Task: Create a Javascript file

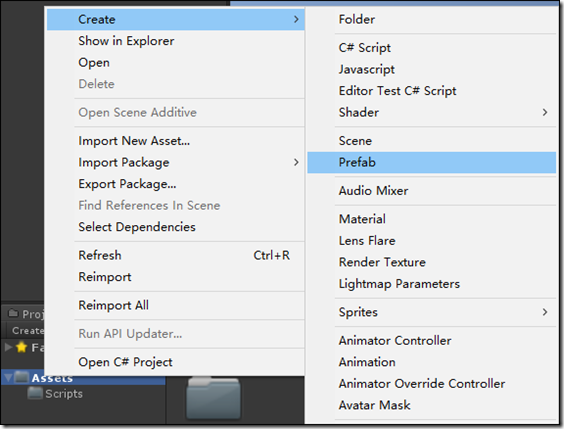Action: [x=432, y=69]
